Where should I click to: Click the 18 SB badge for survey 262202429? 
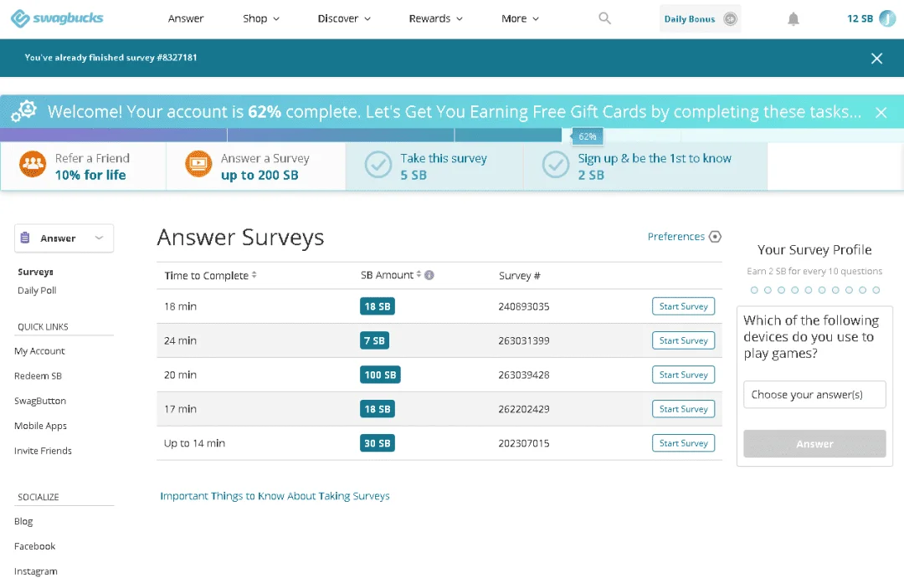point(377,409)
